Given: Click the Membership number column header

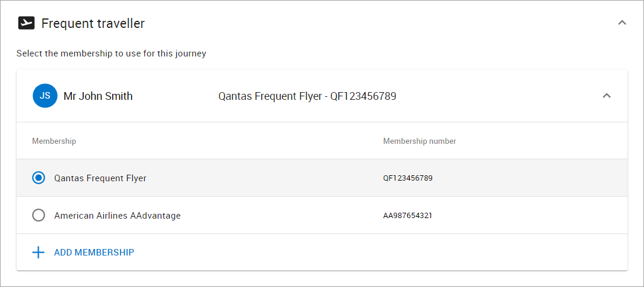Looking at the screenshot, I should click(420, 141).
